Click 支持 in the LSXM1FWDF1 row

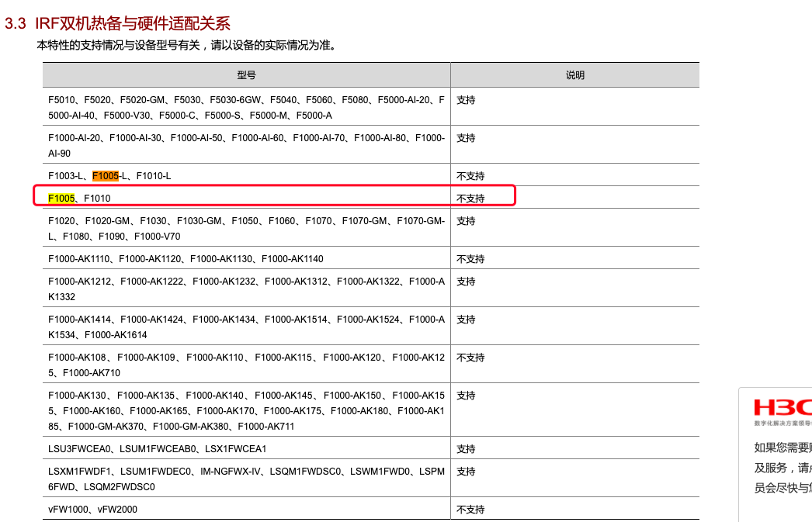coord(466,472)
